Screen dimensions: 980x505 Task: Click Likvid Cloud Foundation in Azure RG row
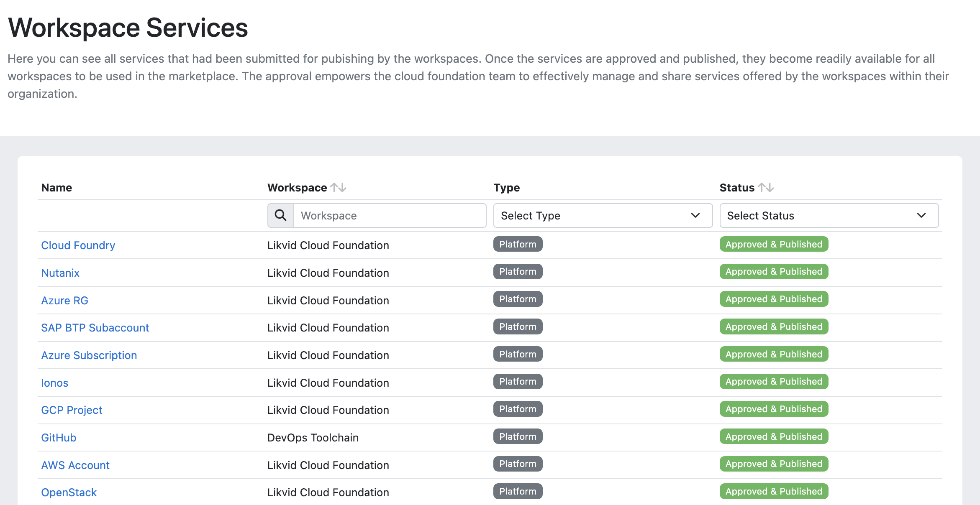tap(328, 301)
